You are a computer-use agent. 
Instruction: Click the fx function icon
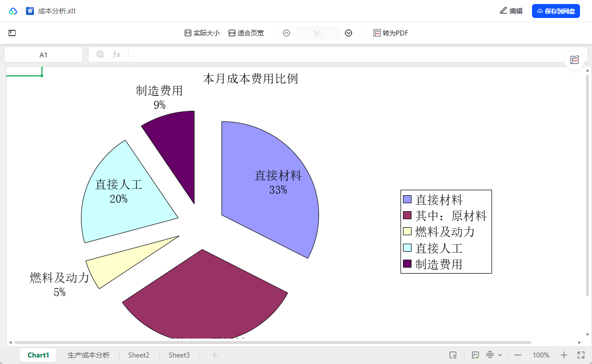[x=116, y=54]
